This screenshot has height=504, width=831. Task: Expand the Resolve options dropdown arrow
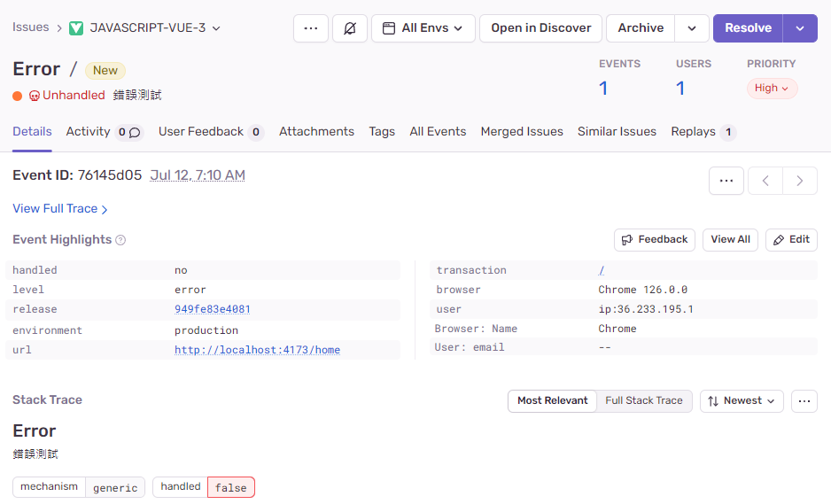800,28
